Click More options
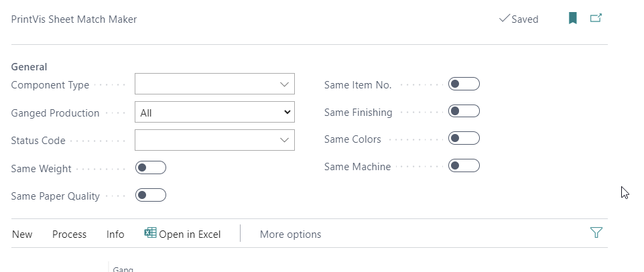This screenshot has height=272, width=644. [290, 234]
